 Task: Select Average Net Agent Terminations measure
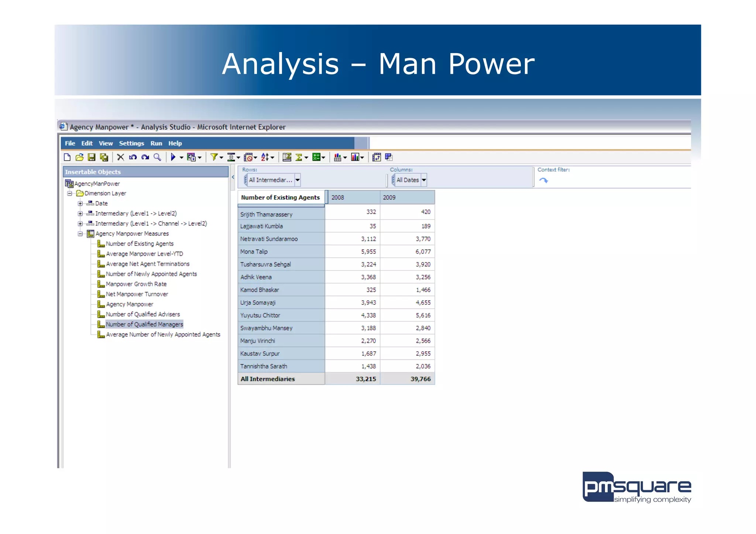click(148, 264)
